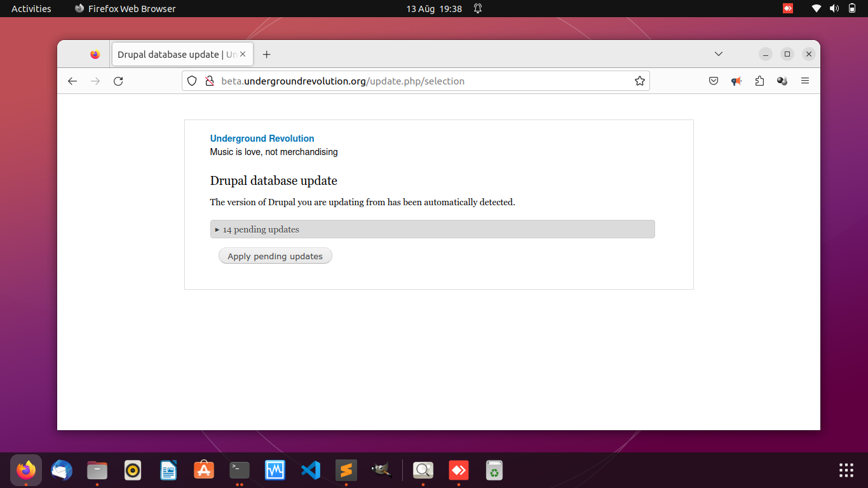Open the document viewer magnifier dock icon

coord(423,470)
